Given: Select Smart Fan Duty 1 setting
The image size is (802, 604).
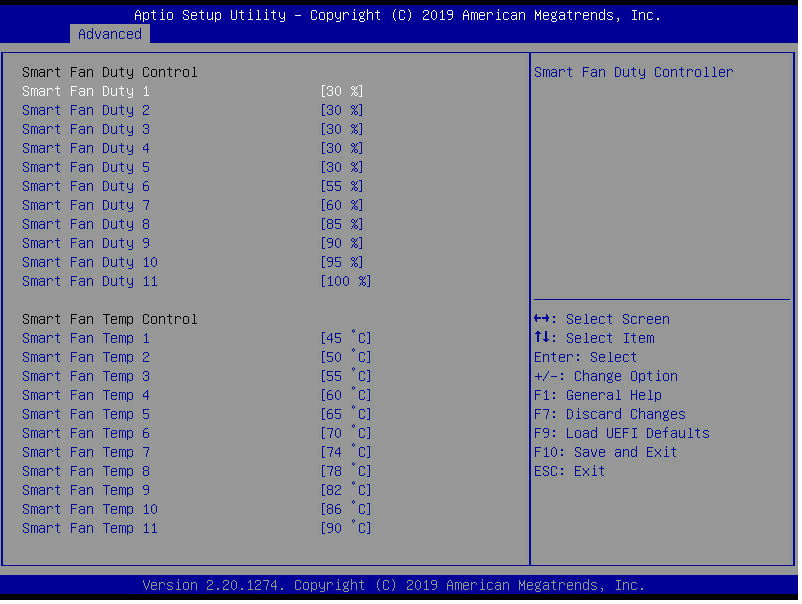Looking at the screenshot, I should [86, 92].
